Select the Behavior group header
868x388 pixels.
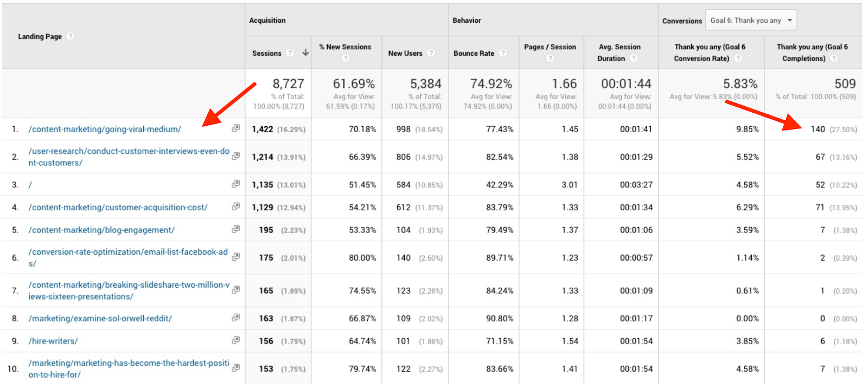pos(467,20)
